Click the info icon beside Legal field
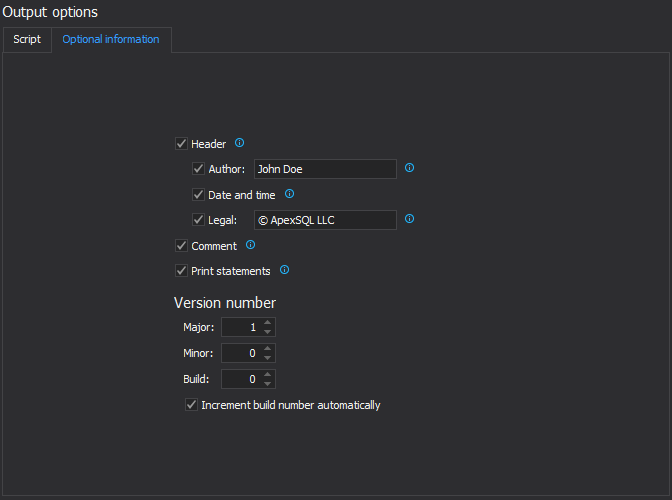 409,219
